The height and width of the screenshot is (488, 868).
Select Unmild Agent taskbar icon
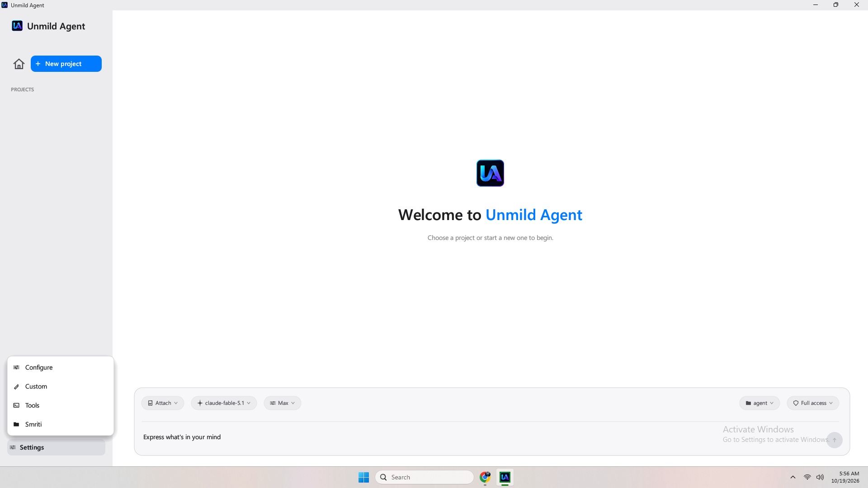point(505,477)
